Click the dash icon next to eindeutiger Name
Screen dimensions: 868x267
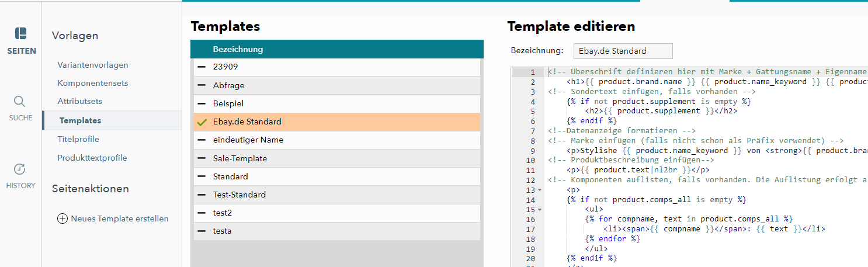(x=202, y=140)
